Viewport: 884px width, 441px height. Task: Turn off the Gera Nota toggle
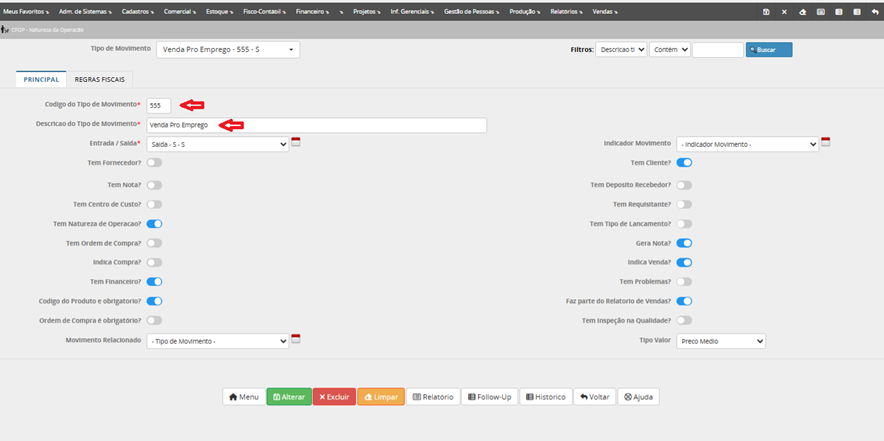pos(684,243)
